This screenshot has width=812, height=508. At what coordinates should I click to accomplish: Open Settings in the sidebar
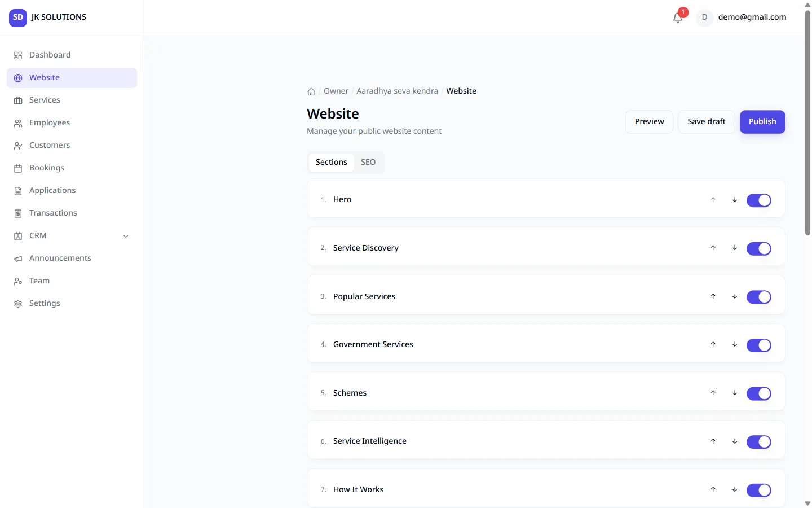[72, 304]
